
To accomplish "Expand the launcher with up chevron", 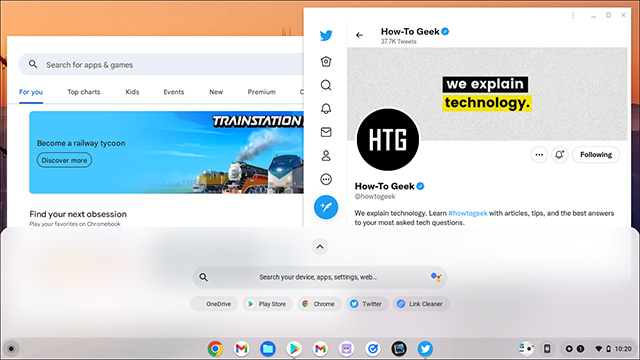I will pos(320,247).
